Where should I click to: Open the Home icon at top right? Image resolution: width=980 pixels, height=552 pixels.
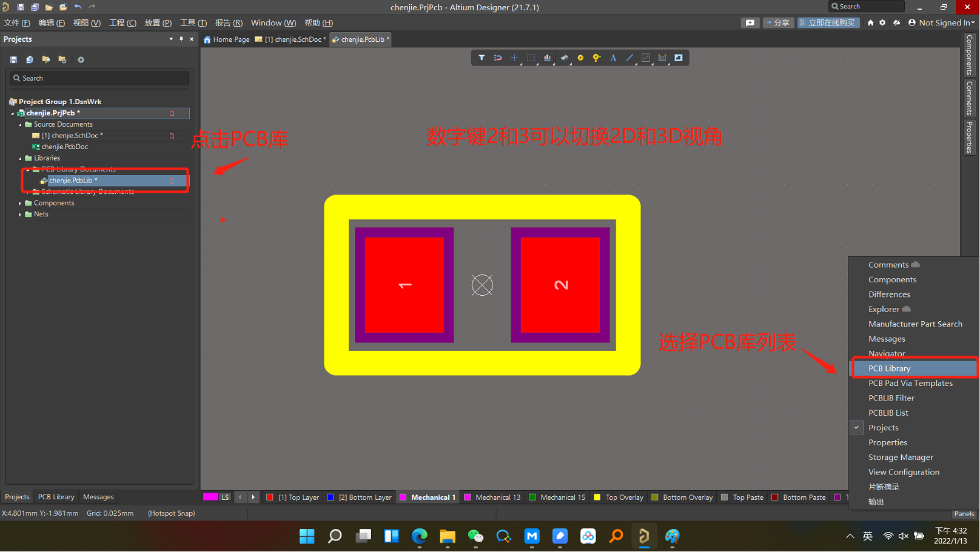[x=870, y=22]
